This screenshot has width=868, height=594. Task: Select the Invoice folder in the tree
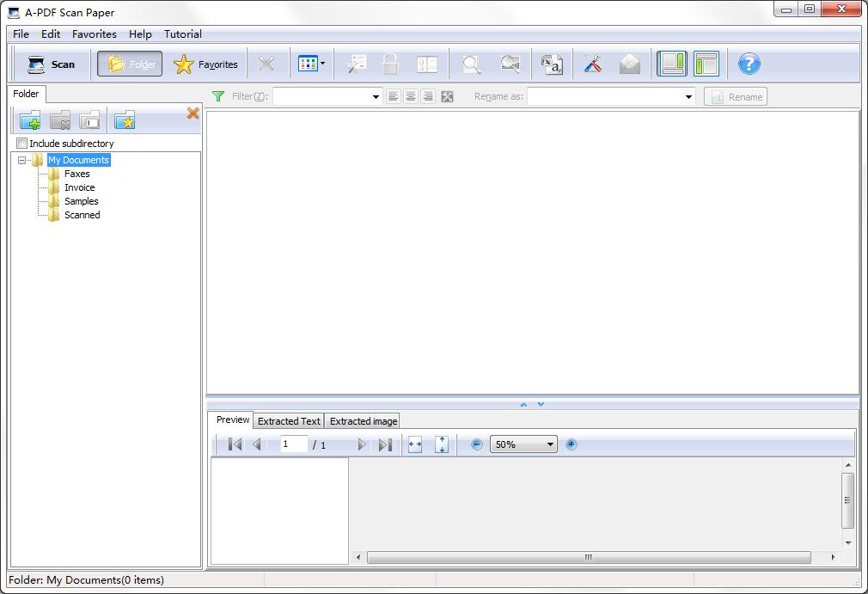(x=79, y=187)
